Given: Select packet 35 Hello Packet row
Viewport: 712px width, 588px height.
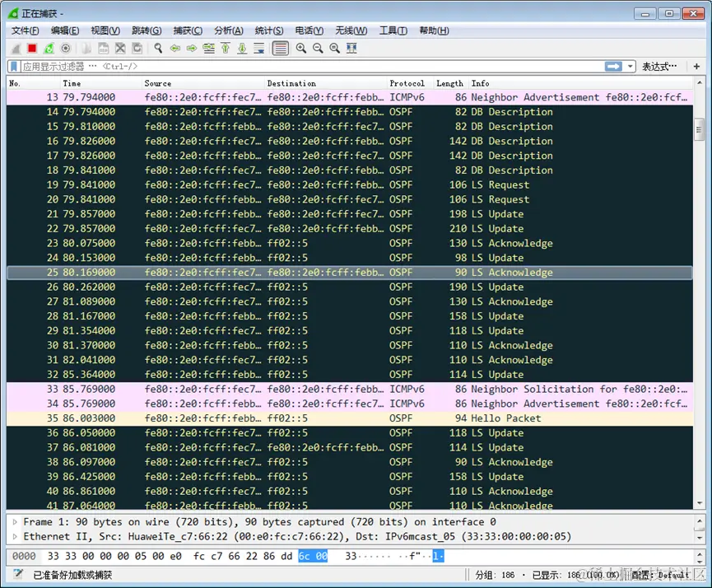Looking at the screenshot, I should point(350,418).
